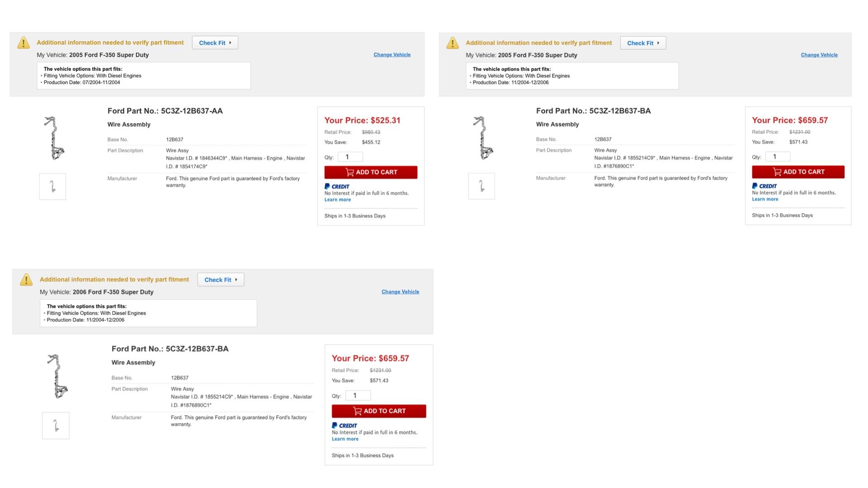The image size is (868, 488).
Task: Expand Check Fit for top-left 2005 F-350
Action: (x=215, y=43)
